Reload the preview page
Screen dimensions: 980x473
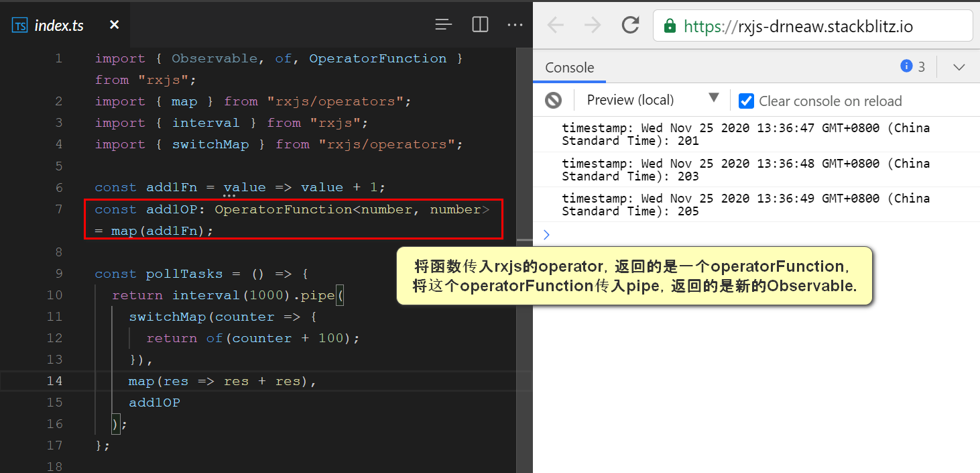tap(630, 25)
